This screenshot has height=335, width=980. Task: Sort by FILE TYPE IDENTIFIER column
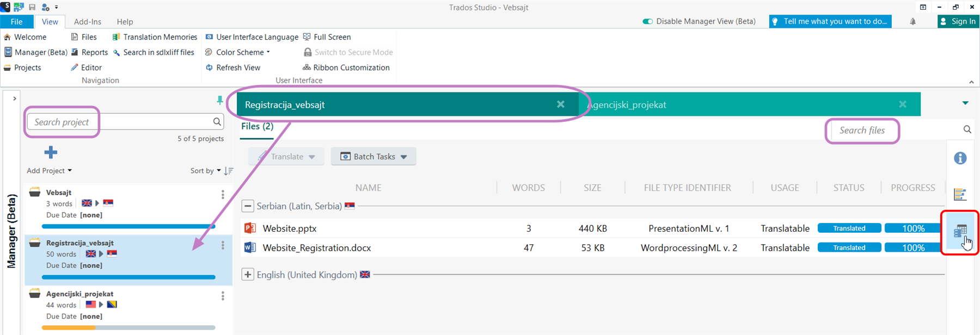pos(688,188)
